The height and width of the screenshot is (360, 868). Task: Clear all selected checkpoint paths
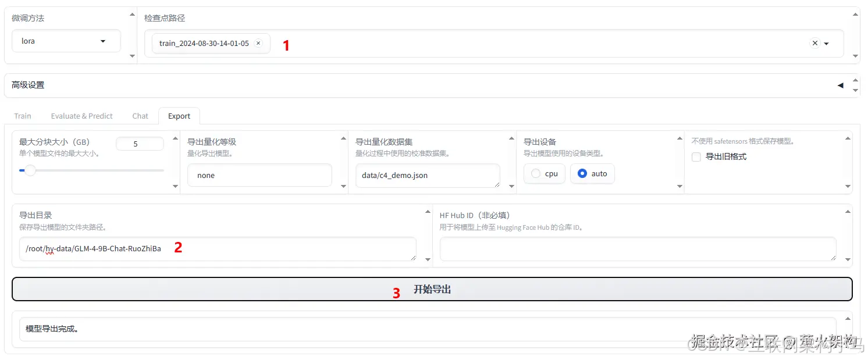tap(814, 43)
